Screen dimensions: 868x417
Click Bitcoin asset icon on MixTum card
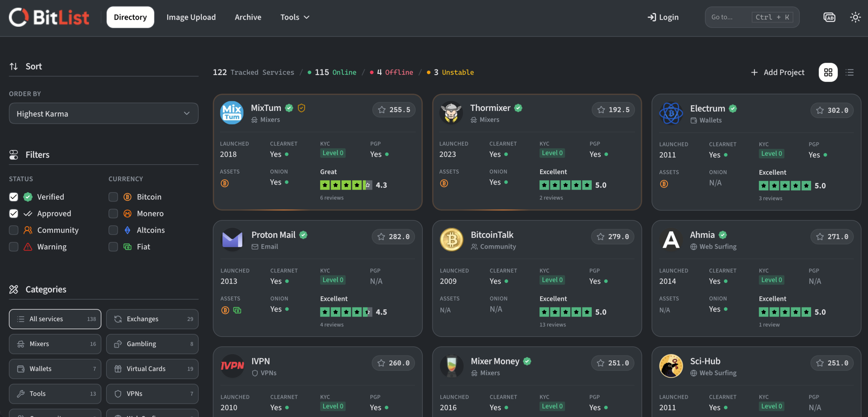click(225, 183)
